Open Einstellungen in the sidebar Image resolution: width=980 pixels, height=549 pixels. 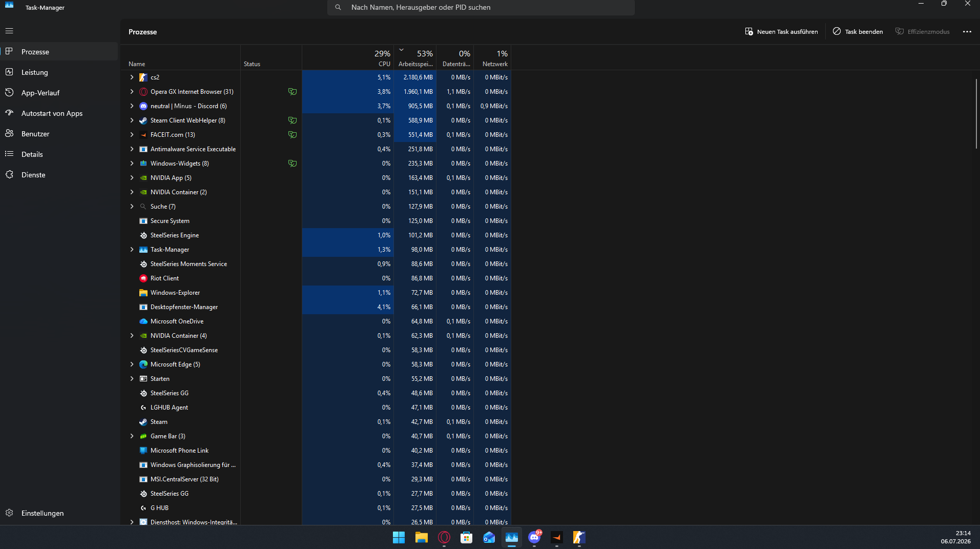(x=59, y=513)
